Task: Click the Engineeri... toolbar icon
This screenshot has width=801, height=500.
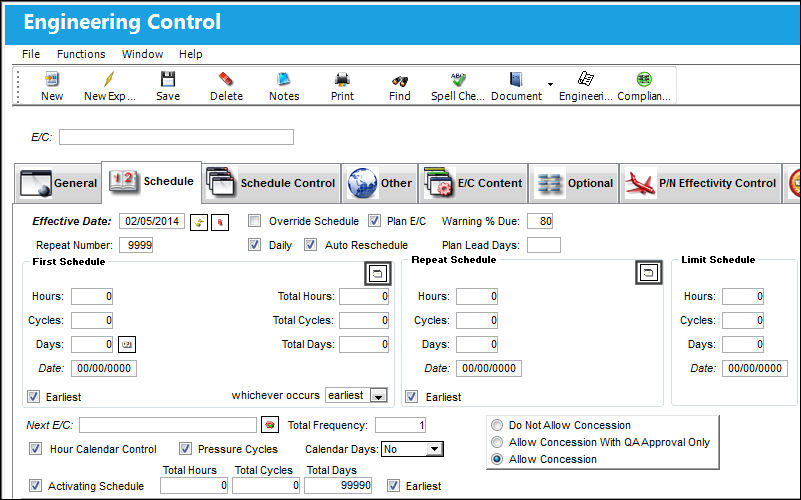Action: click(x=585, y=79)
